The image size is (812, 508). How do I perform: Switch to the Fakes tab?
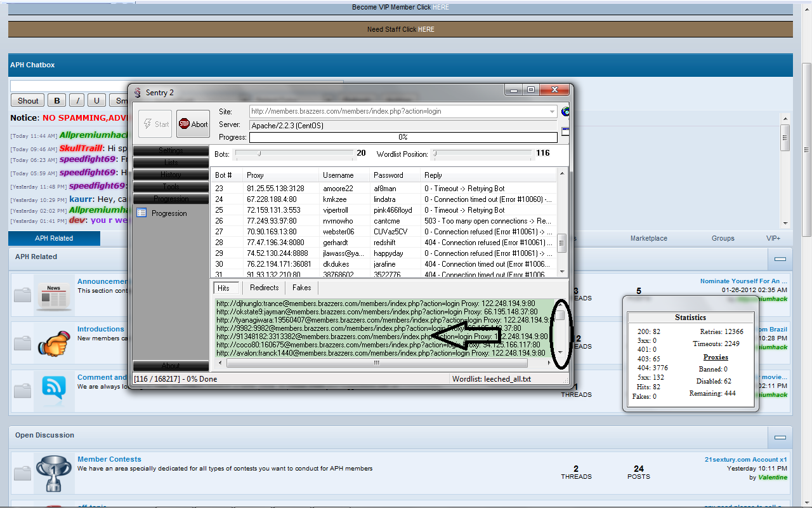pos(302,288)
